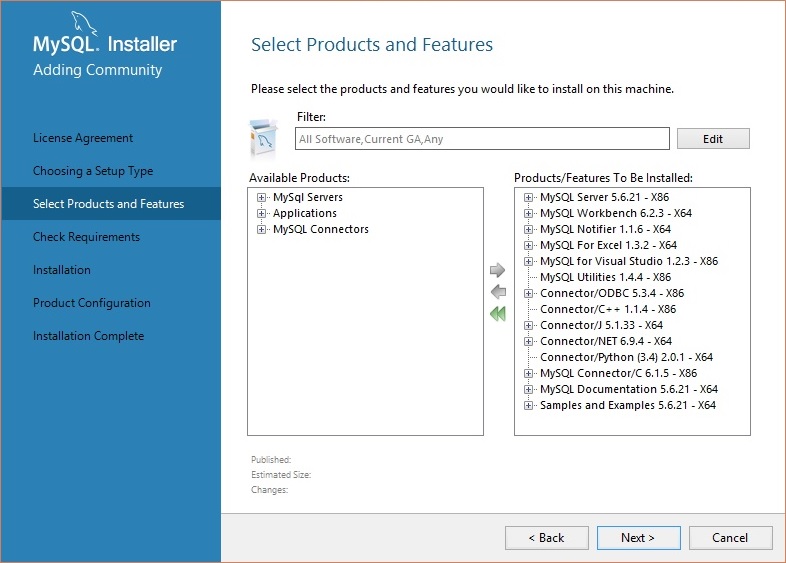
Task: Expand Samples and Examples 5.6.21 features
Action: click(528, 406)
